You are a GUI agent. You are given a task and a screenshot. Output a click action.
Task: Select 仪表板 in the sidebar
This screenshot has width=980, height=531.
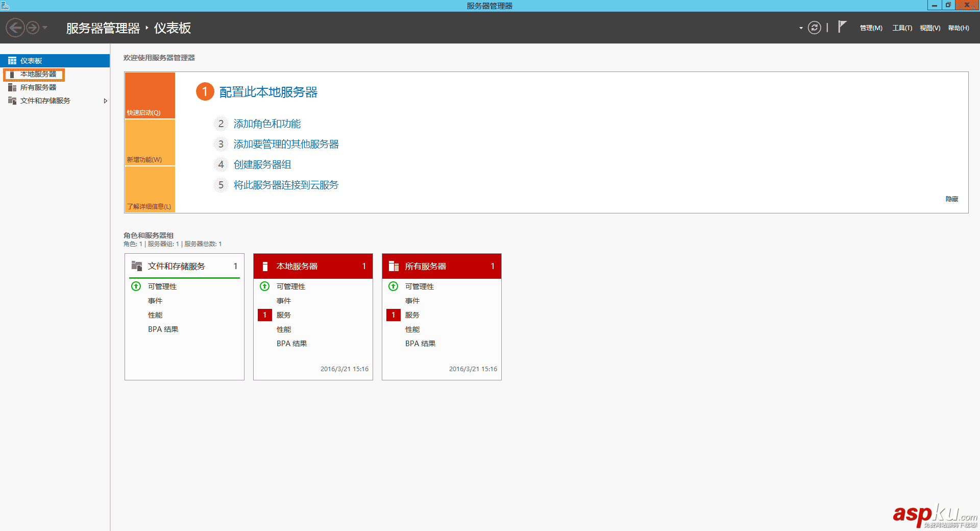pos(55,61)
